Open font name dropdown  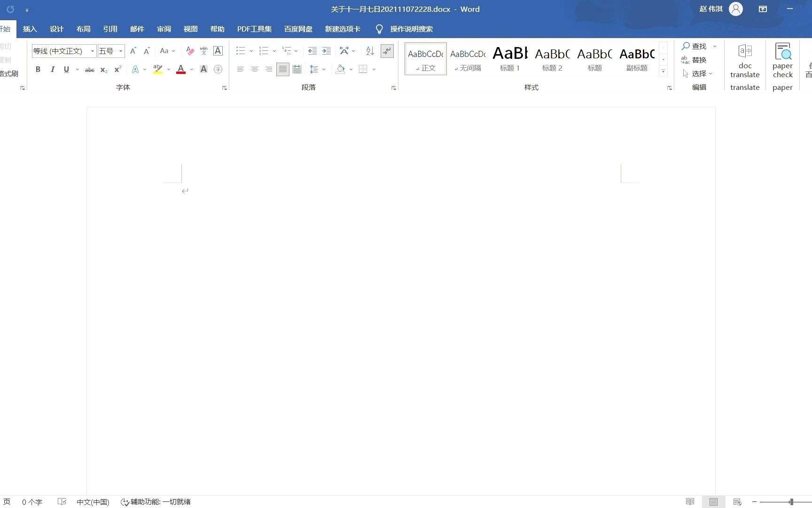[x=93, y=51]
